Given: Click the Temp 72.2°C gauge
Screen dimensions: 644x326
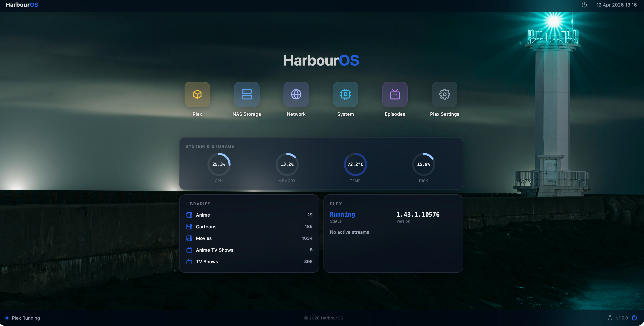Looking at the screenshot, I should (355, 164).
